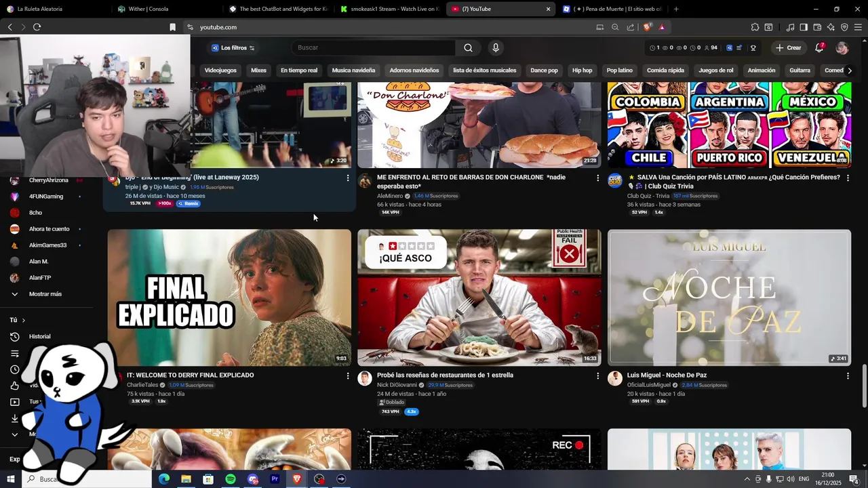Open the Brave music playlist icon
This screenshot has height=488, width=868.
790,27
